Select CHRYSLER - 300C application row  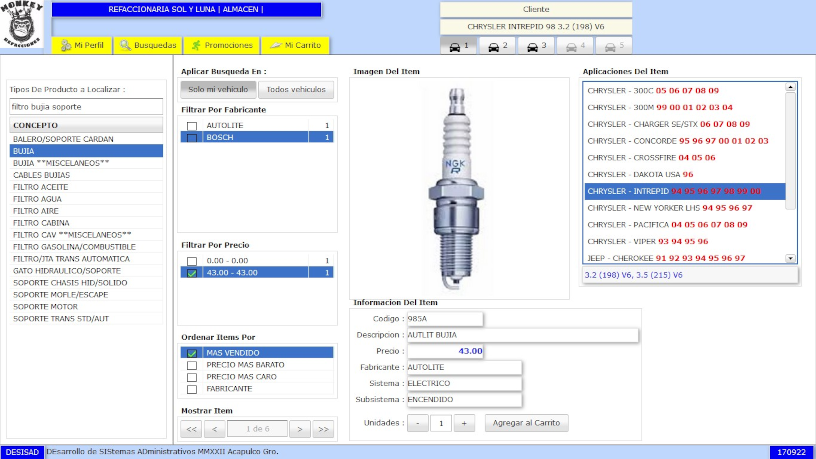click(x=684, y=91)
